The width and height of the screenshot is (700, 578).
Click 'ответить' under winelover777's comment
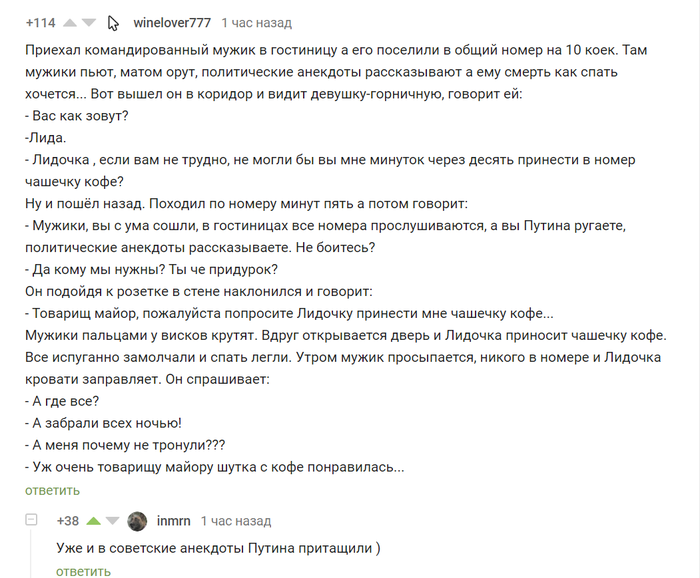pyautogui.click(x=52, y=490)
